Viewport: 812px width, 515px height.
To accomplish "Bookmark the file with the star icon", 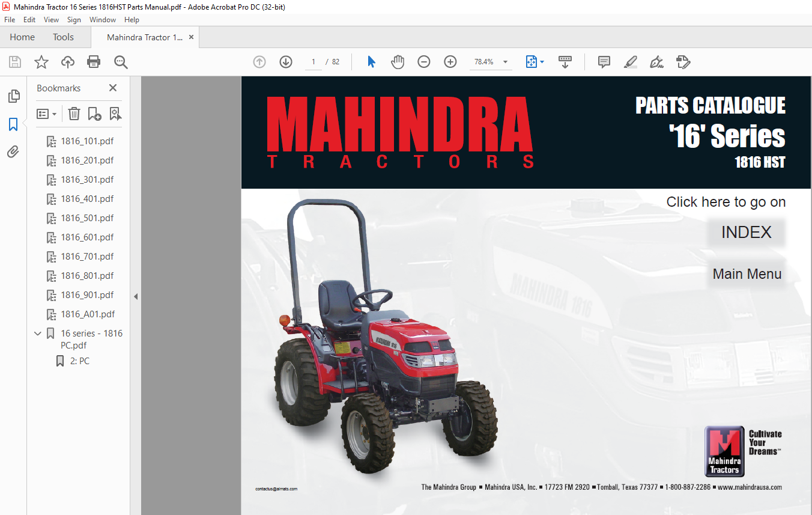I will [41, 62].
